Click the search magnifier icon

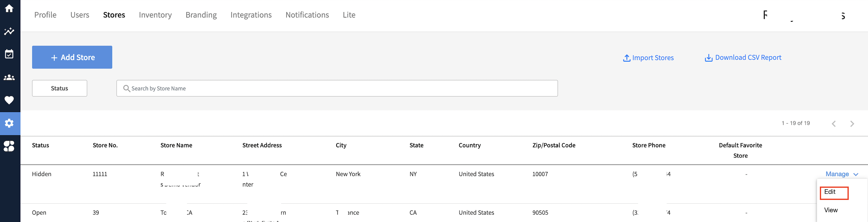pos(126,88)
